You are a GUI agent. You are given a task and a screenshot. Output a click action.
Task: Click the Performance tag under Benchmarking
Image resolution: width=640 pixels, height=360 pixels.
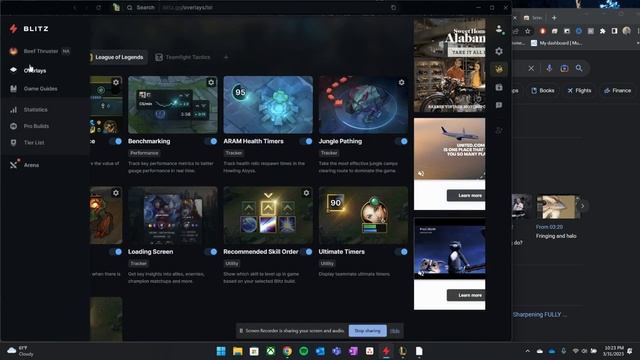pos(144,153)
